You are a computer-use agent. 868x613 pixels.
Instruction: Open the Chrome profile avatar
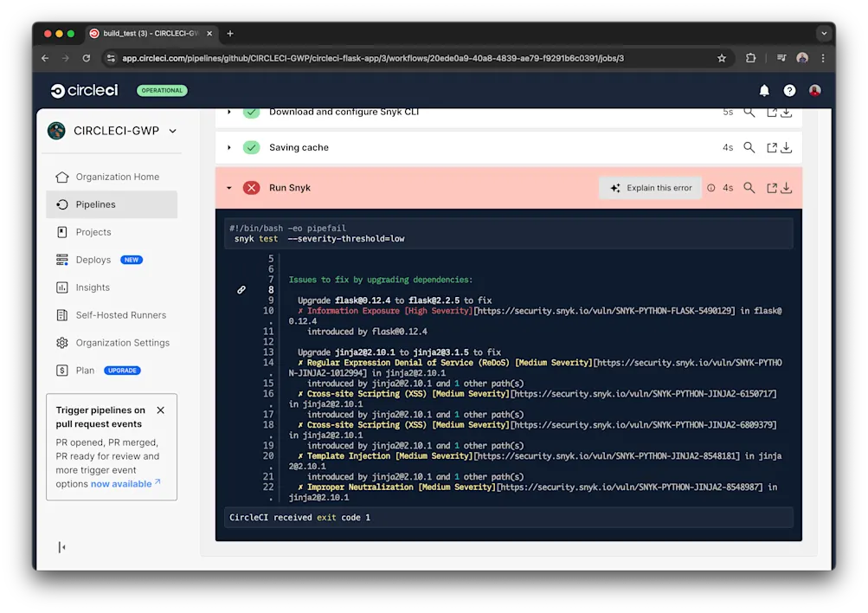point(802,58)
